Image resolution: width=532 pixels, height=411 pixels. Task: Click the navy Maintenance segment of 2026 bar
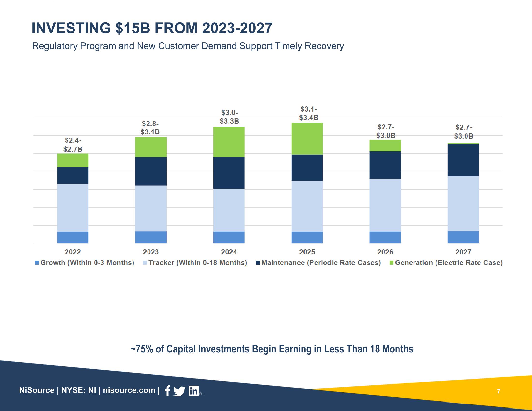(x=385, y=165)
